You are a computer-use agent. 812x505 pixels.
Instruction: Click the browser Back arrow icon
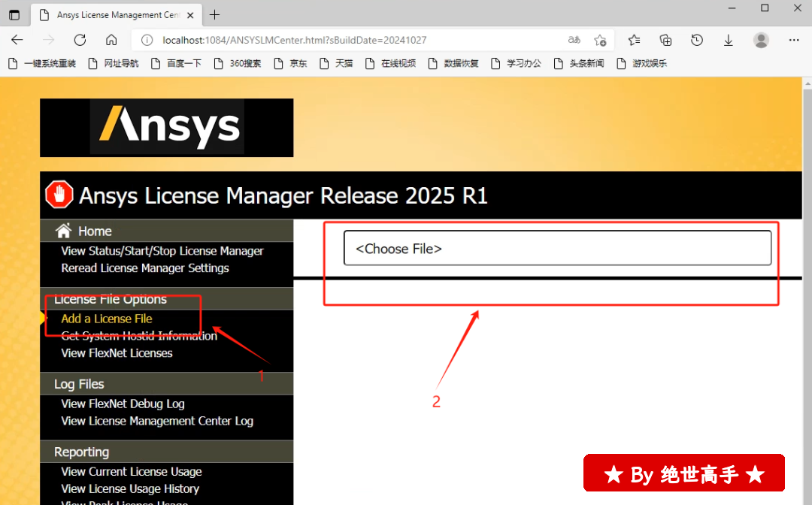17,40
